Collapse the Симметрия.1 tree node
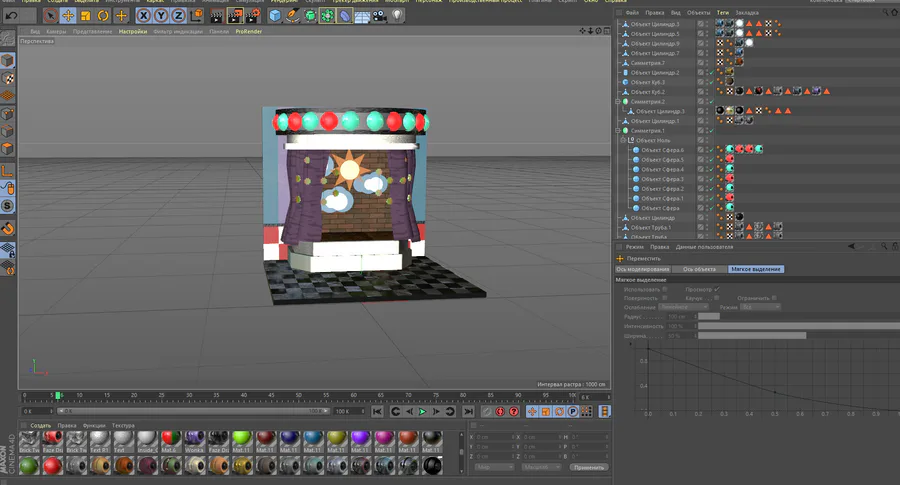This screenshot has height=485, width=900. click(x=618, y=131)
